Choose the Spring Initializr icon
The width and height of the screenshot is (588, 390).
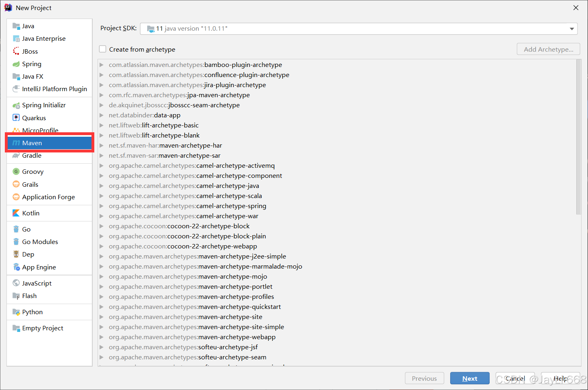(x=16, y=105)
